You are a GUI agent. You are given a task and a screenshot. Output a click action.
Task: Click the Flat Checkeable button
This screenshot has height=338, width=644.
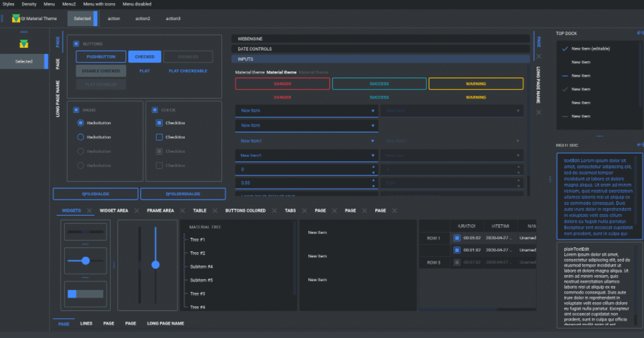(188, 71)
